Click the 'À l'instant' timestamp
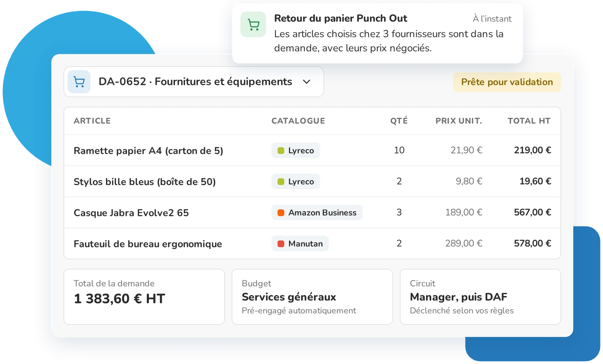Viewport: 603px width, 364px height. pos(492,19)
